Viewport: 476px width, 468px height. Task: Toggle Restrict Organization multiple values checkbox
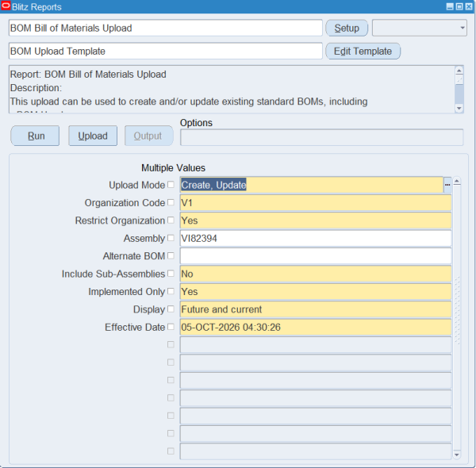[x=171, y=220]
